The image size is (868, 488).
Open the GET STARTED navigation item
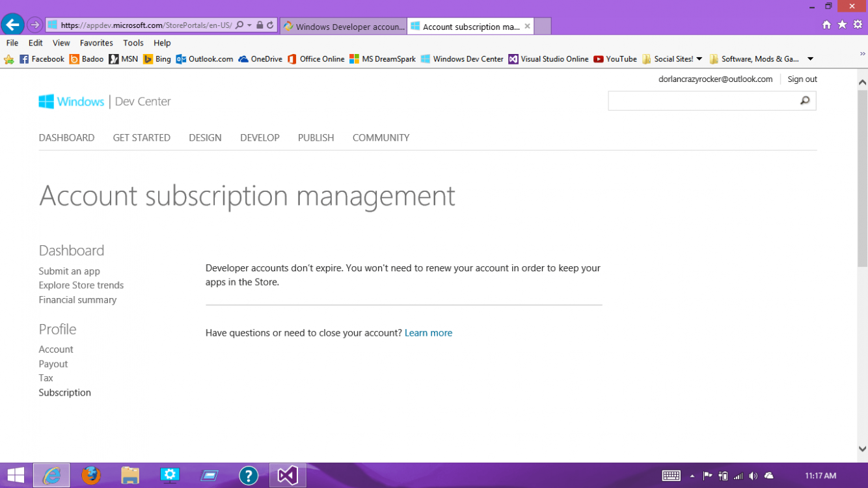point(141,138)
